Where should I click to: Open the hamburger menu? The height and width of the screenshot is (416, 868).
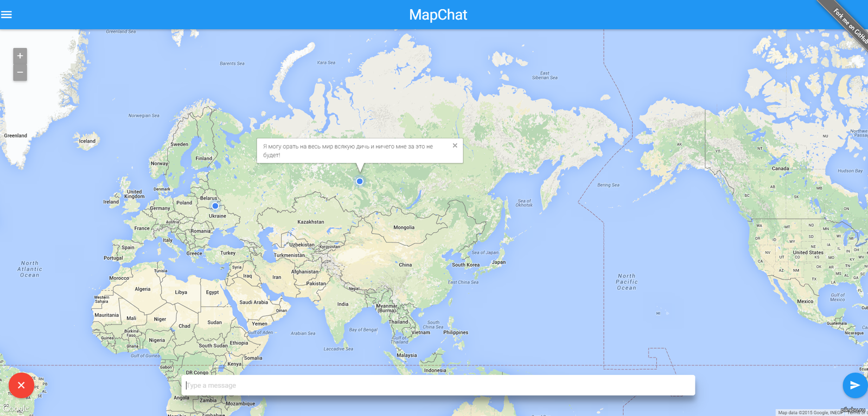7,15
